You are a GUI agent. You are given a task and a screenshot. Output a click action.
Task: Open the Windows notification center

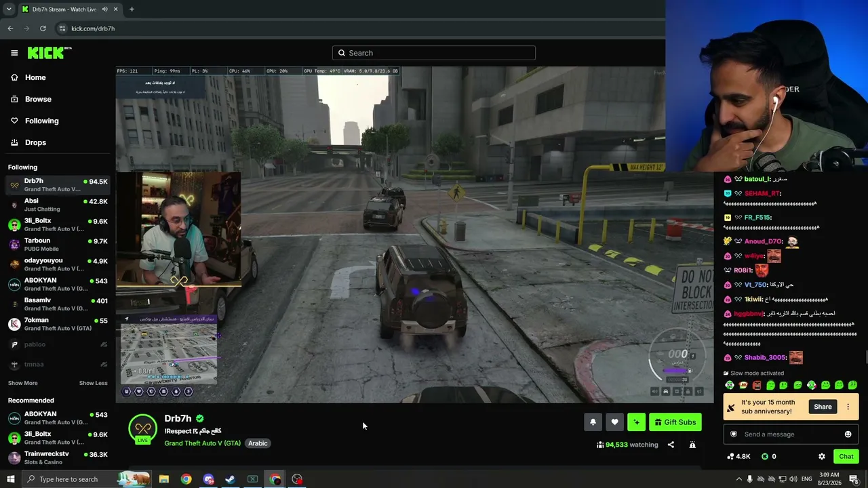(x=854, y=479)
